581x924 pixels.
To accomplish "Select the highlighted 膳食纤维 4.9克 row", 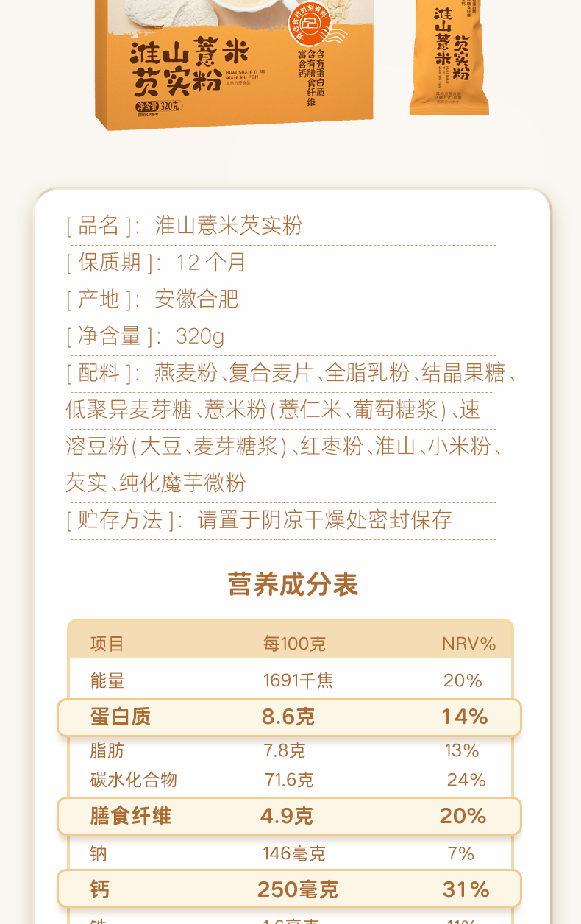I will [x=290, y=816].
